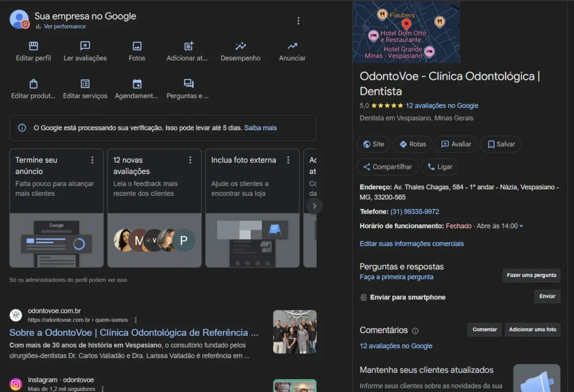Click 'Dentista em Vespasiano, Minas Gerais' text

tap(416, 118)
